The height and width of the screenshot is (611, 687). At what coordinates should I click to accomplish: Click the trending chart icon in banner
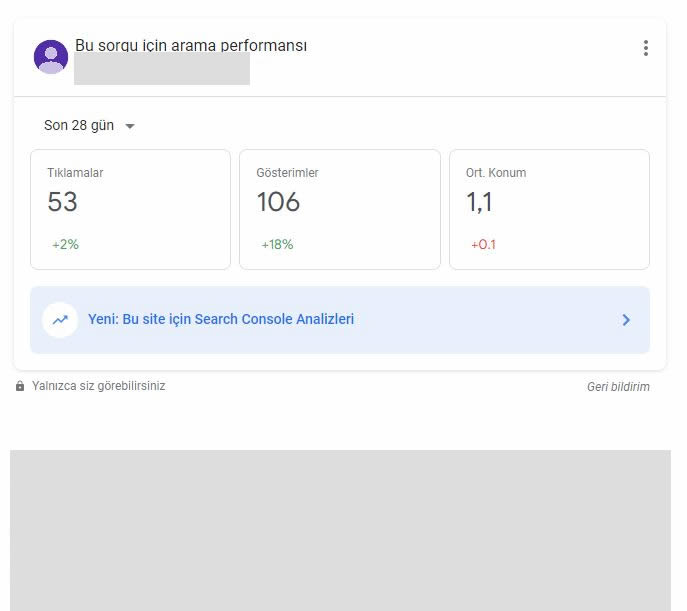click(x=60, y=320)
